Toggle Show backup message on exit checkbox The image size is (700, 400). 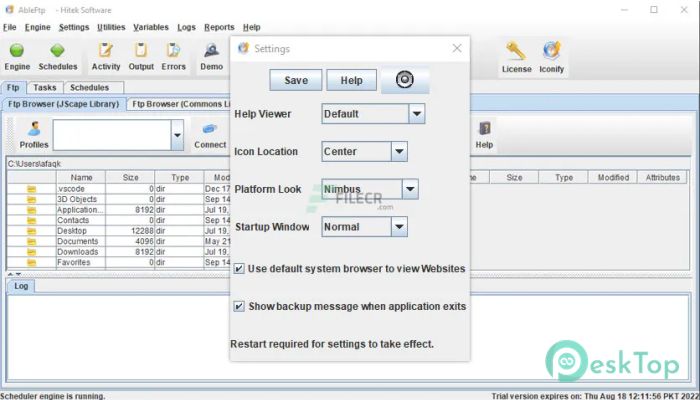click(x=239, y=306)
